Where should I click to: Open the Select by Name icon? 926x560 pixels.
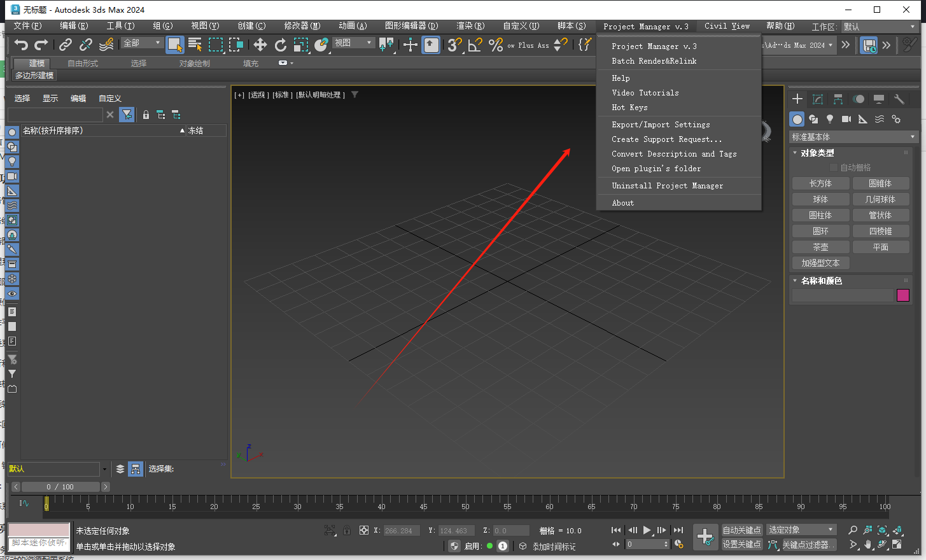pyautogui.click(x=195, y=45)
